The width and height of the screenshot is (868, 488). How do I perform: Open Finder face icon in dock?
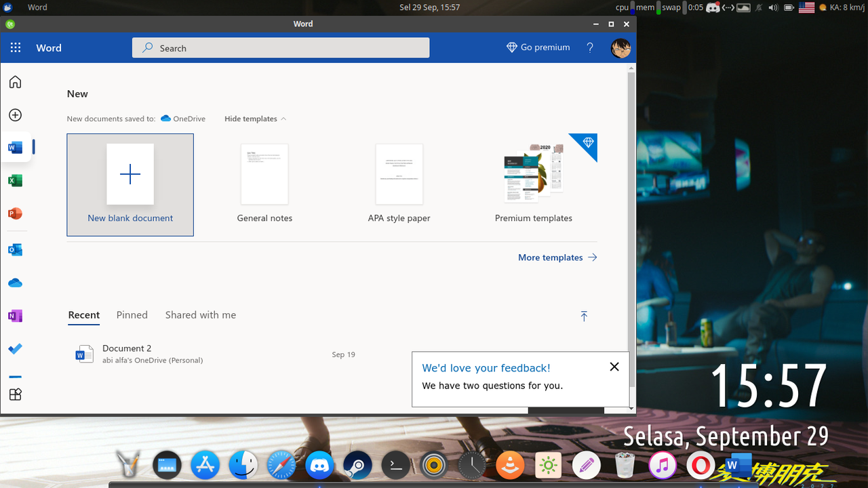pyautogui.click(x=243, y=466)
